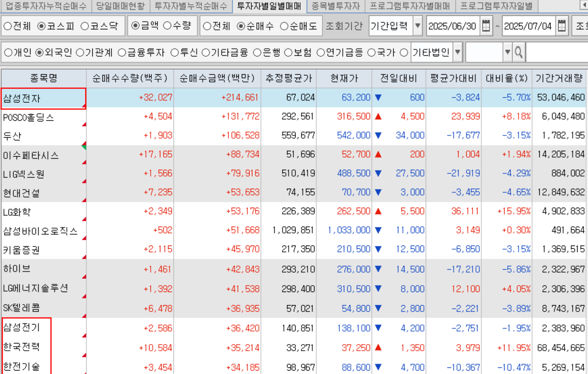The height and width of the screenshot is (374, 588).
Task: Click the red up arrow in LG화학 row
Action: click(378, 211)
